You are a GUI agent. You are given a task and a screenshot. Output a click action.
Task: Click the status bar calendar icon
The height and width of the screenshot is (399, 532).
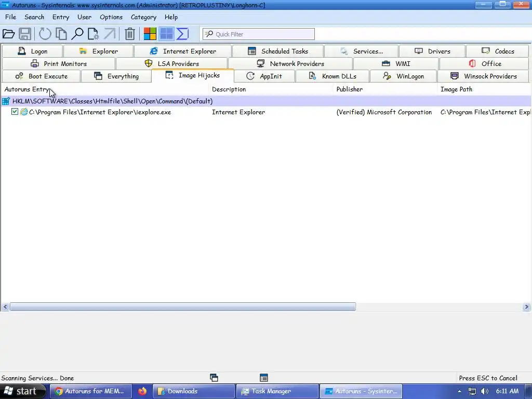(x=263, y=378)
